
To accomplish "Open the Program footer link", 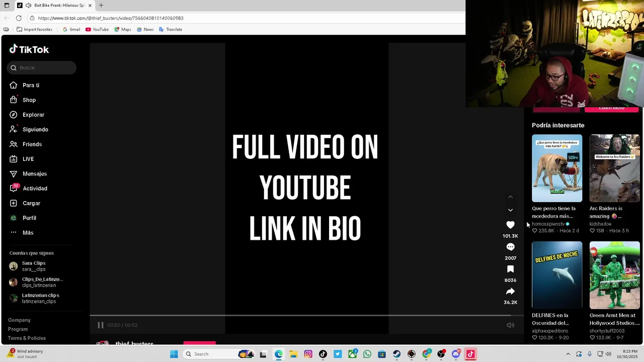I will (x=18, y=329).
